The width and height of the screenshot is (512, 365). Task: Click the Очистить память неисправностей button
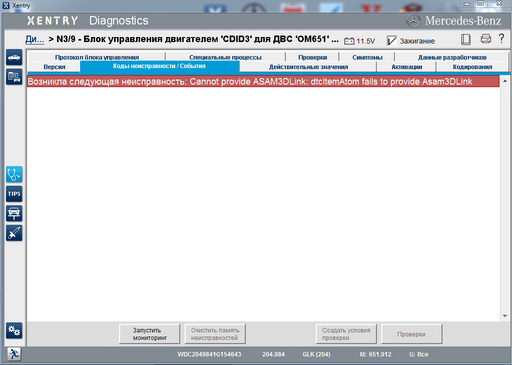[x=215, y=334]
